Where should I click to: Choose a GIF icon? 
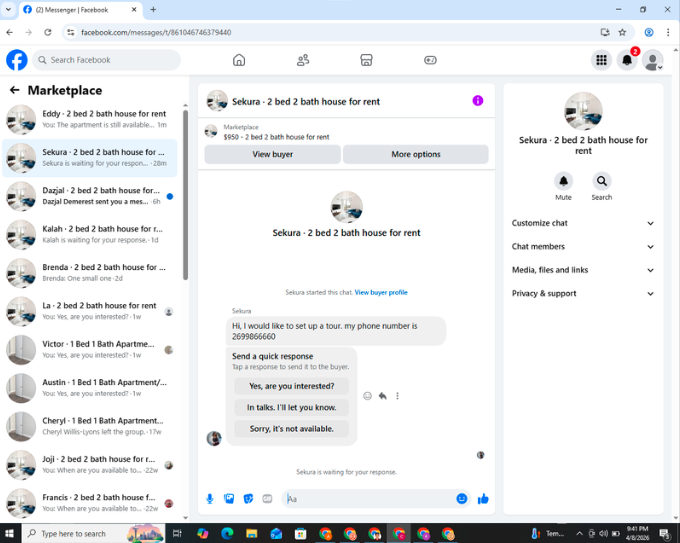coord(267,499)
